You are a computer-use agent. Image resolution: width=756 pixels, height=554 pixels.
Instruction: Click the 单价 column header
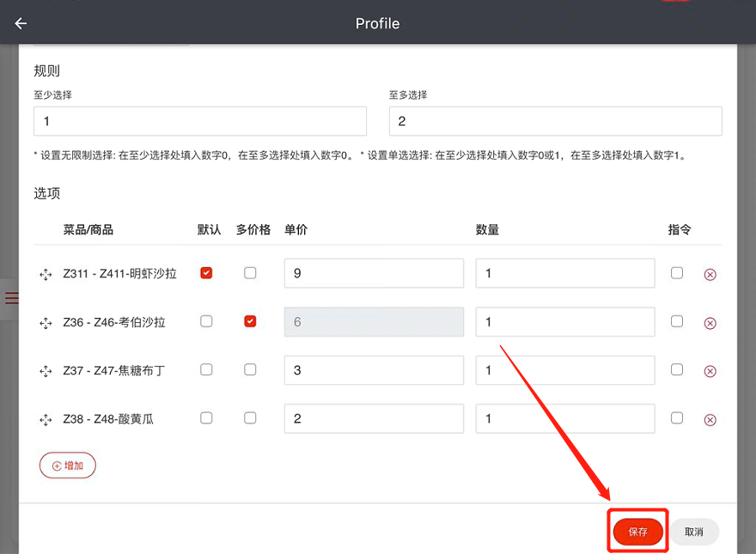(296, 230)
